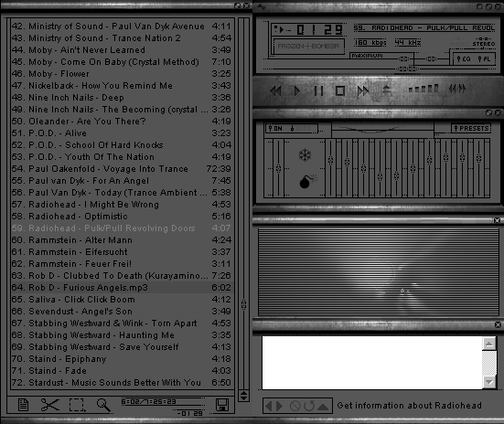Click the Frozen Bomber visualization box

(x=308, y=47)
